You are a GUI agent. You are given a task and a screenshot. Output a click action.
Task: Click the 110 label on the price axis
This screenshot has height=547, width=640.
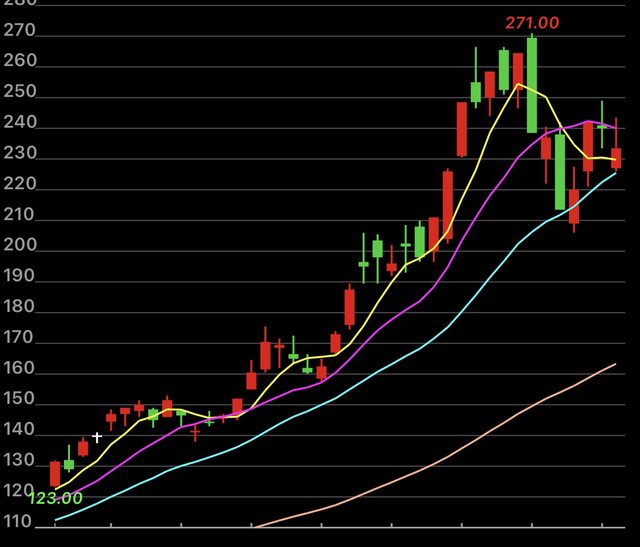click(19, 523)
